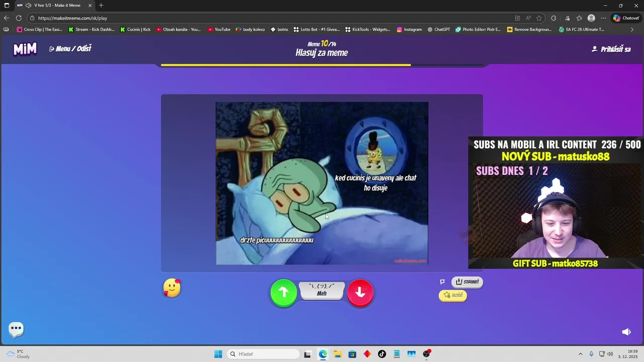Screen dimensions: 644x362
Task: Expand bookmarks overflow chevron
Action: pos(632,30)
